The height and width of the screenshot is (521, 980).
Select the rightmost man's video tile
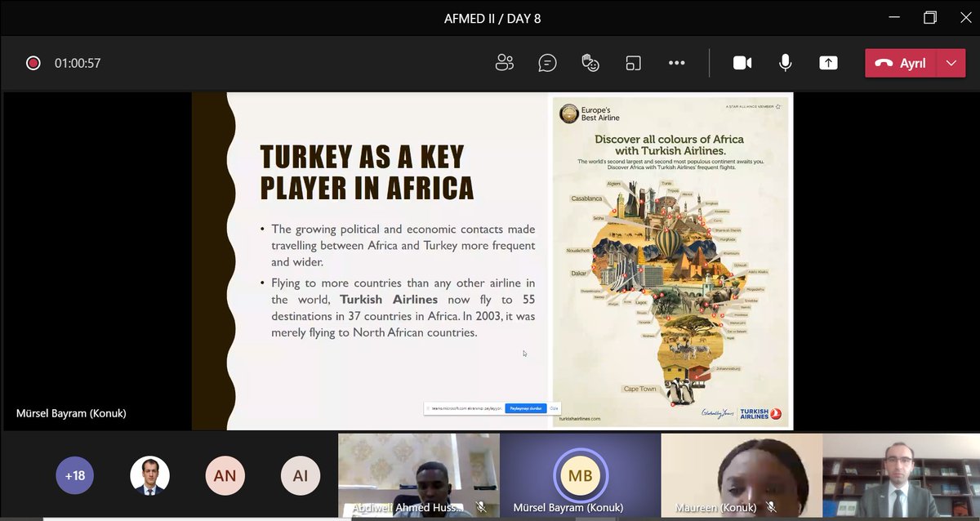pyautogui.click(x=902, y=475)
